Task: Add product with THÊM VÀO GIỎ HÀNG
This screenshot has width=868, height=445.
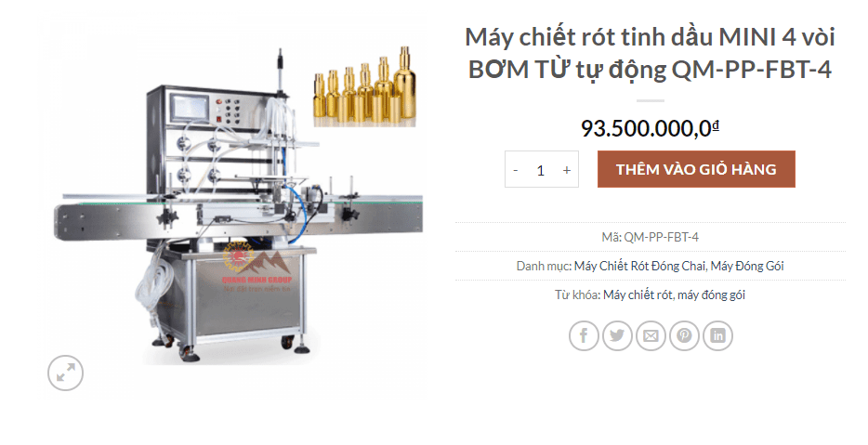Action: 696,169
